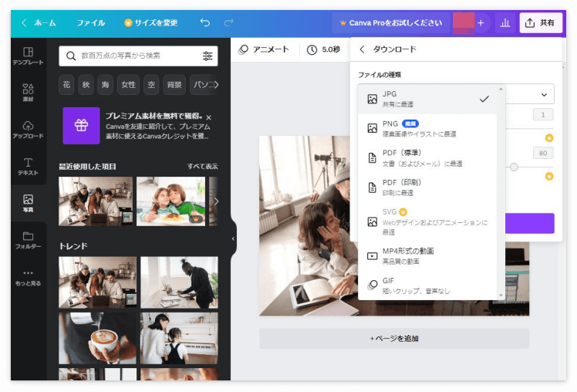577x392 pixels.
Task: Select the 海 category chip
Action: tap(105, 85)
